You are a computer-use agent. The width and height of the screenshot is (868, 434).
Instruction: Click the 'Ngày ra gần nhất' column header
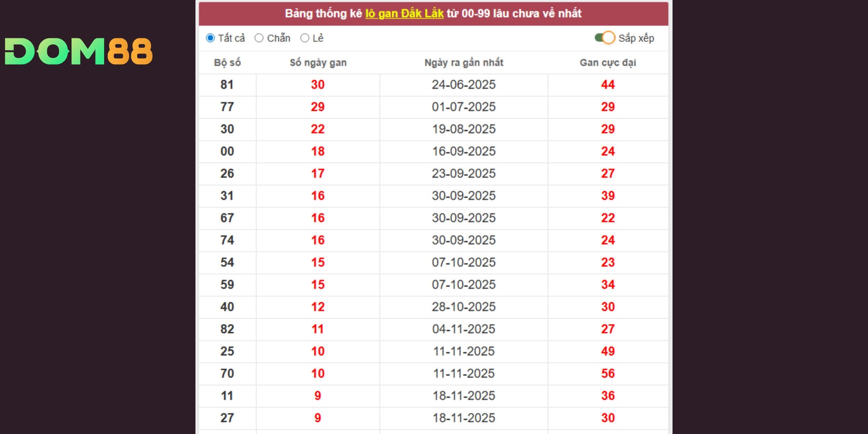coord(464,62)
